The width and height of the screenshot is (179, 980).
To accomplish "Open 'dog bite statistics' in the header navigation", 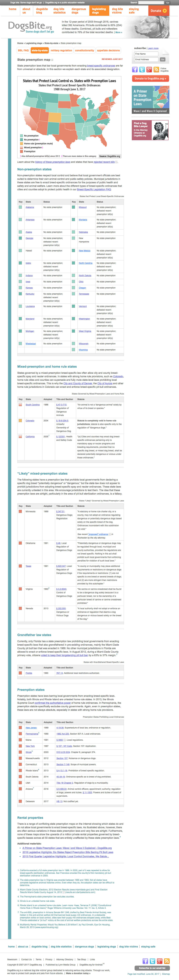I will coord(59,11).
